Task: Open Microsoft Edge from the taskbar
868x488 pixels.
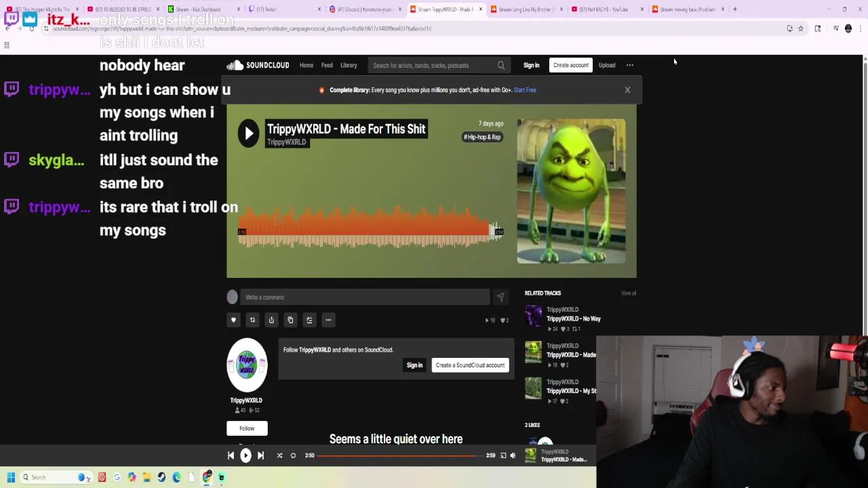Action: (x=176, y=477)
